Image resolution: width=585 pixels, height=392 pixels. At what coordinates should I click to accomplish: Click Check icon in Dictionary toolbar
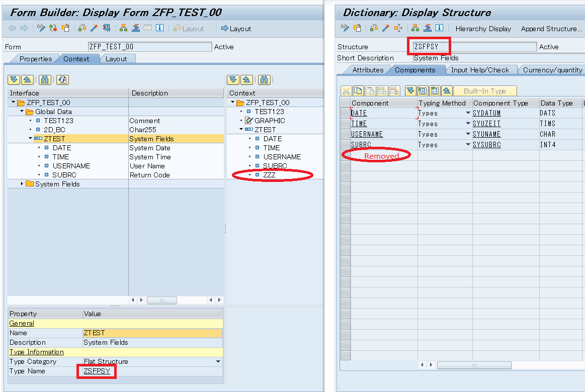click(x=374, y=28)
